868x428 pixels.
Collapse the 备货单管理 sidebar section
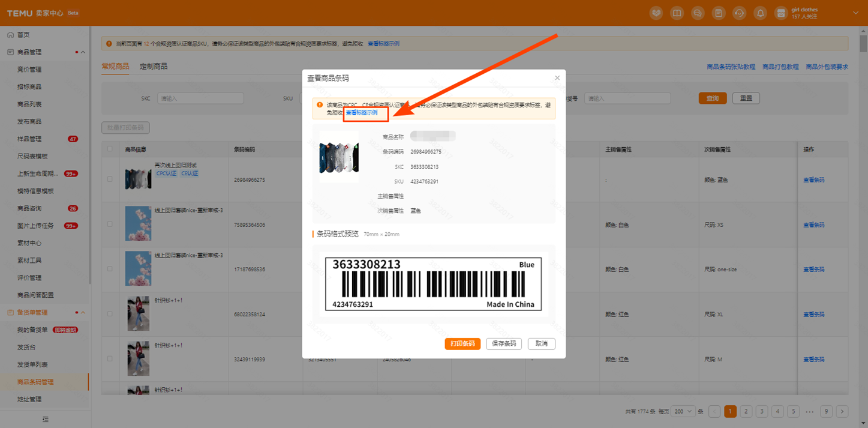click(x=83, y=313)
